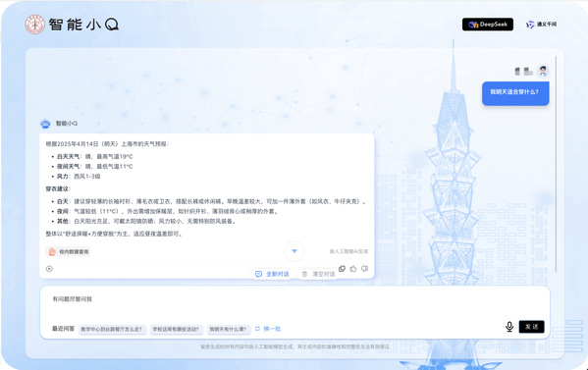Click the thumbs-up icon under the answer
The height and width of the screenshot is (370, 588).
(352, 269)
